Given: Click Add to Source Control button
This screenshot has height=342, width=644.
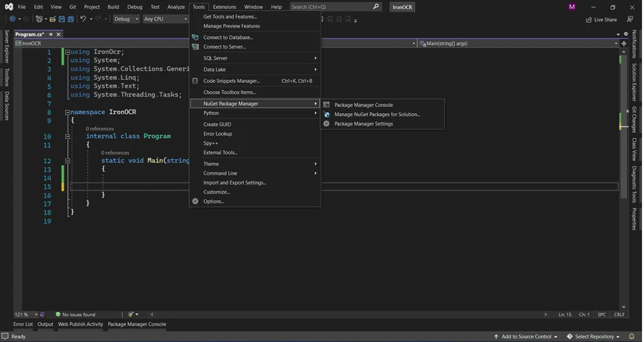Looking at the screenshot, I should (x=525, y=337).
